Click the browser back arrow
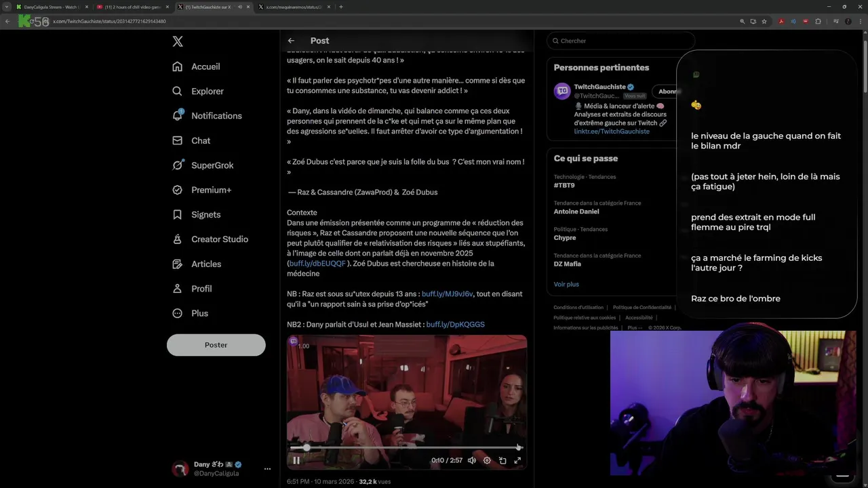This screenshot has height=488, width=868. click(x=7, y=21)
